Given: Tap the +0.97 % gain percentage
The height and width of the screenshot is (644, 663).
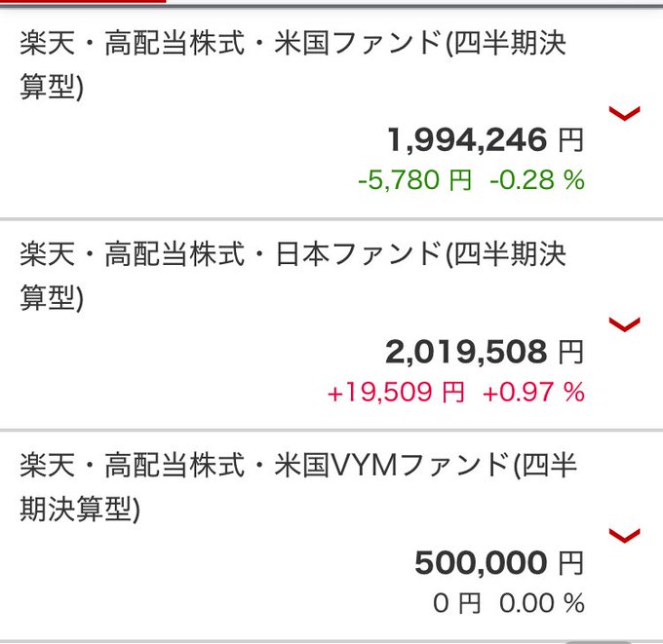Looking at the screenshot, I should [533, 392].
